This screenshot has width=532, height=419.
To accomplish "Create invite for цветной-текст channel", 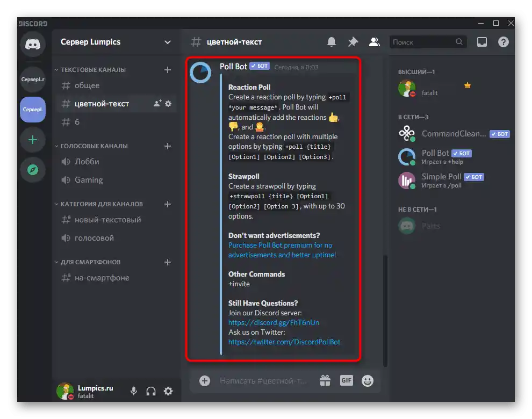I will pos(157,103).
